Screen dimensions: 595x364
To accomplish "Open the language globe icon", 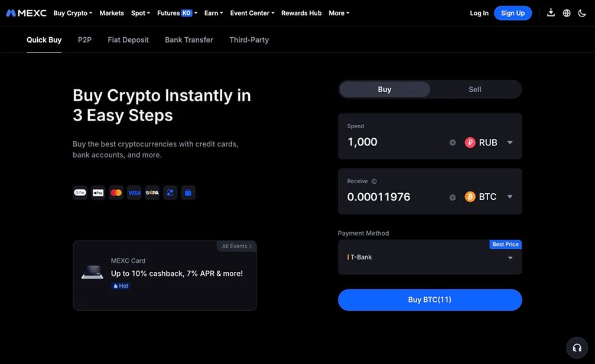I will coord(567,13).
